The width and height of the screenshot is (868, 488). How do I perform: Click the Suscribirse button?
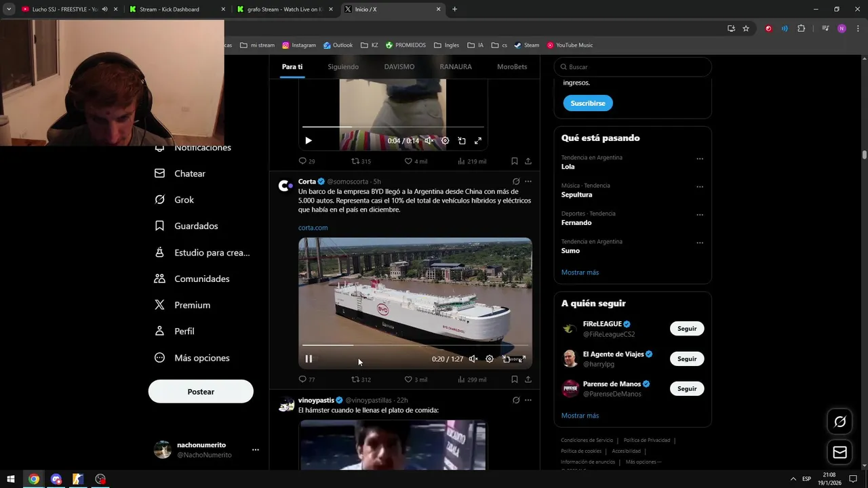(x=588, y=103)
